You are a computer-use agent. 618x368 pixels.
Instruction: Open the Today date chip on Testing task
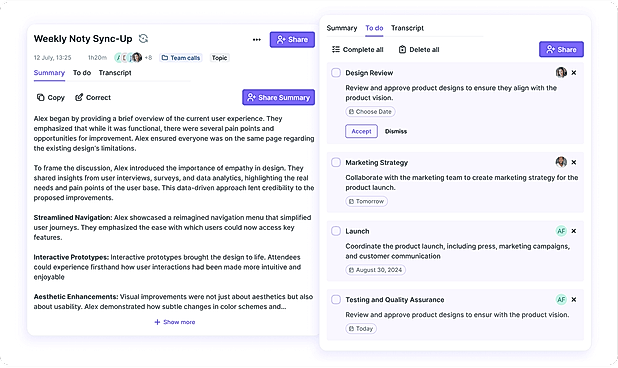[361, 329]
